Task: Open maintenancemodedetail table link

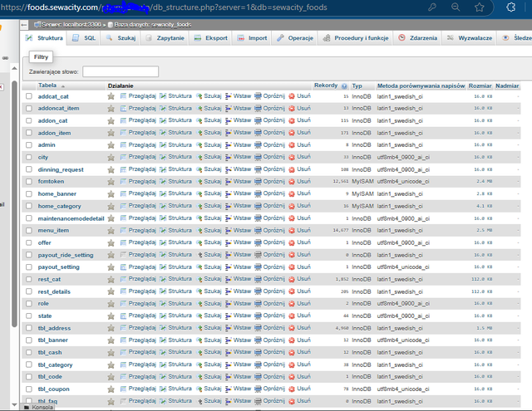Action: 71,218
